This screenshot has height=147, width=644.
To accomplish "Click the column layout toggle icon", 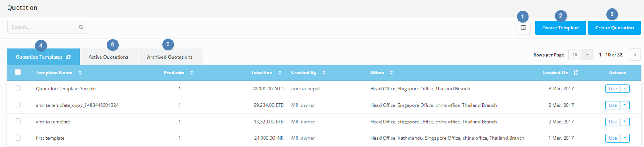I will 523,28.
